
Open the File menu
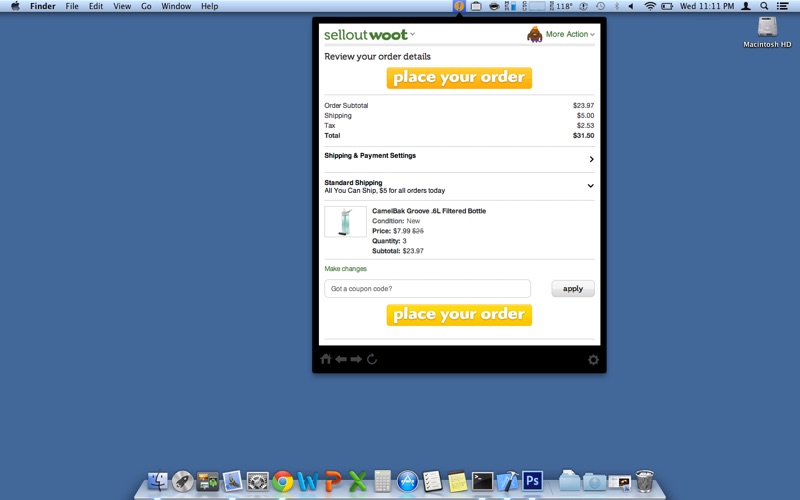(x=72, y=6)
